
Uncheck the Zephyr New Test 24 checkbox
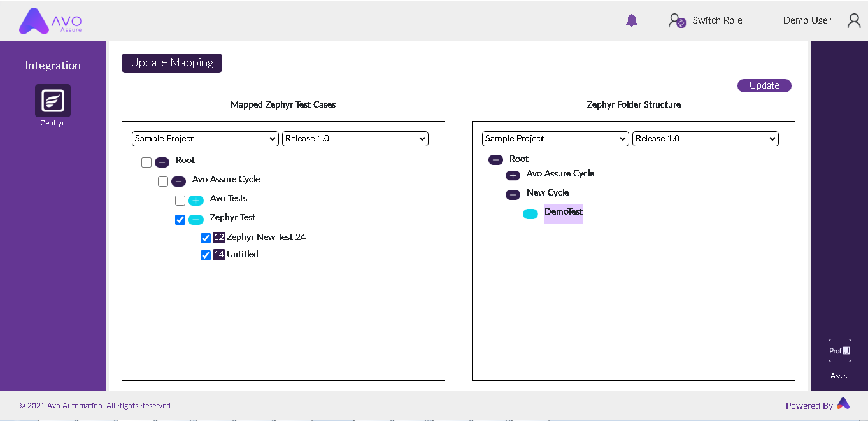[x=206, y=238]
